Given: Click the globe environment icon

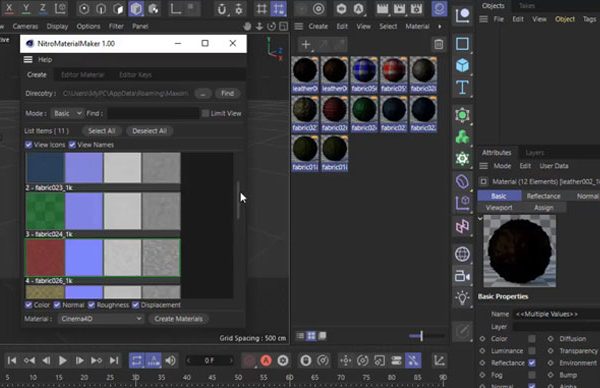Looking at the screenshot, I should click(x=462, y=254).
